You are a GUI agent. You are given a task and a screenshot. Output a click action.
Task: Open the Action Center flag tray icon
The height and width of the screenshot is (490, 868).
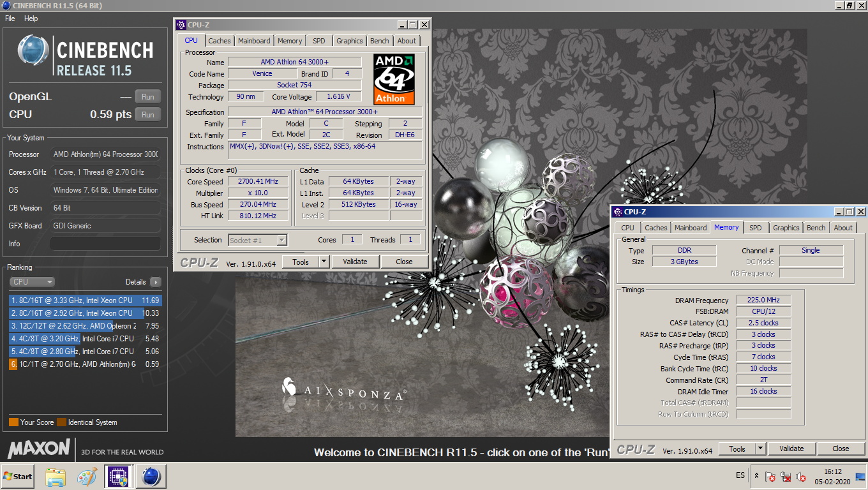tap(770, 476)
